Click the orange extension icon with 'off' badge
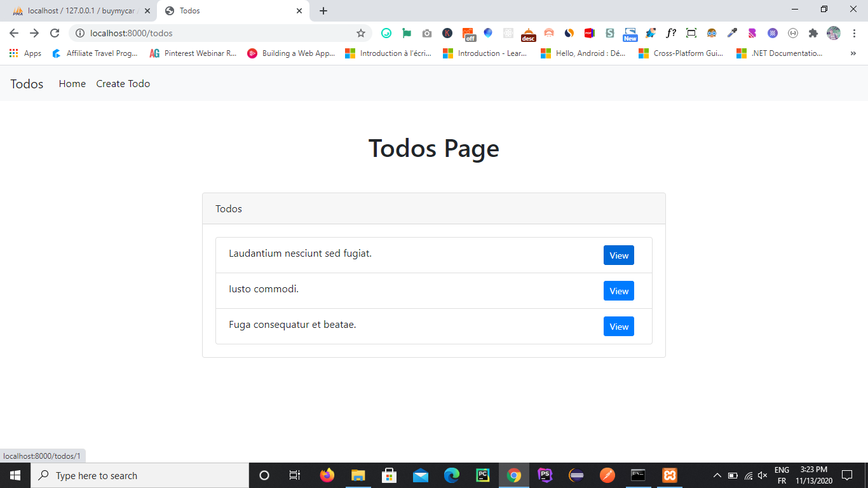The height and width of the screenshot is (488, 868). (x=468, y=34)
